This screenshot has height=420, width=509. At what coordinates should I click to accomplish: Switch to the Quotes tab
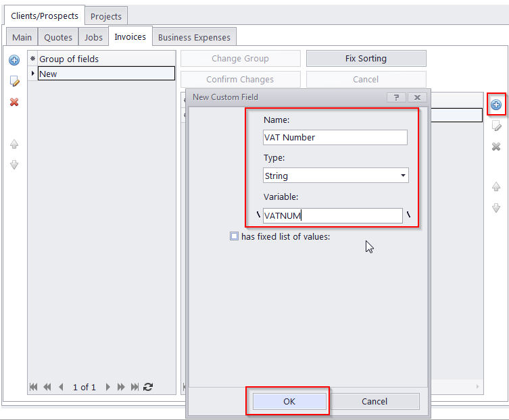pos(58,37)
